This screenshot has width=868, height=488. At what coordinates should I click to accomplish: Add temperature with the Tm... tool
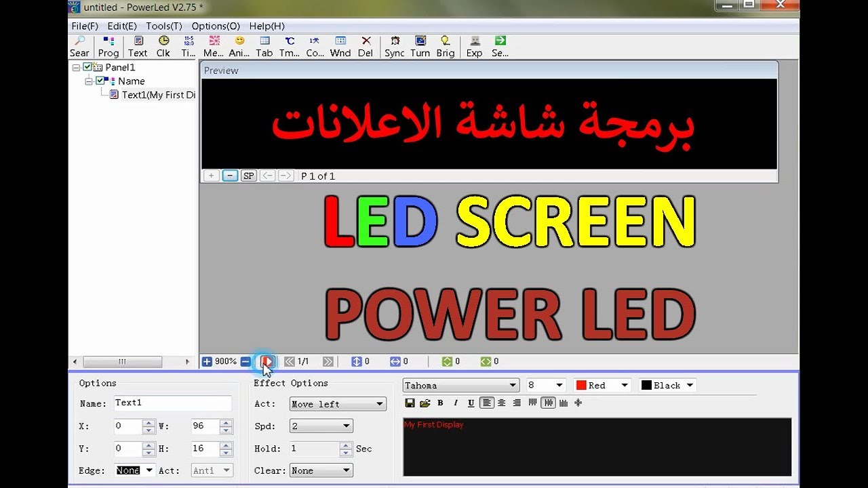coord(290,47)
